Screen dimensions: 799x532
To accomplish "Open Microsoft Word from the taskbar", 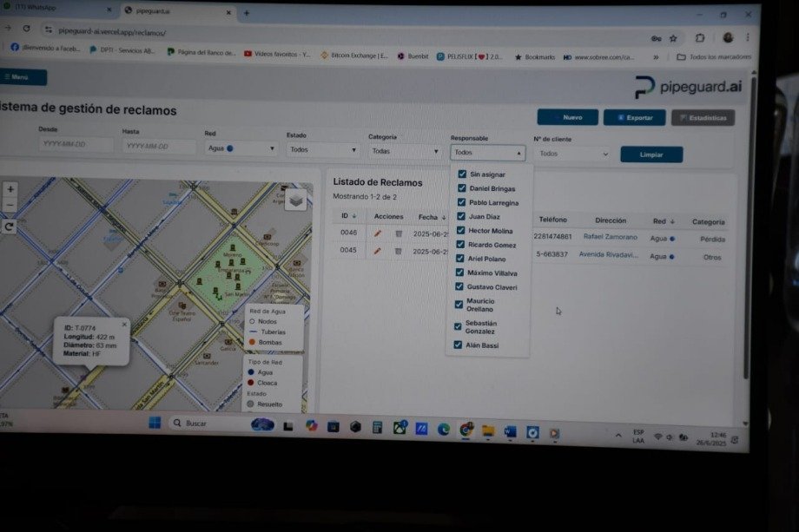I will click(x=510, y=431).
